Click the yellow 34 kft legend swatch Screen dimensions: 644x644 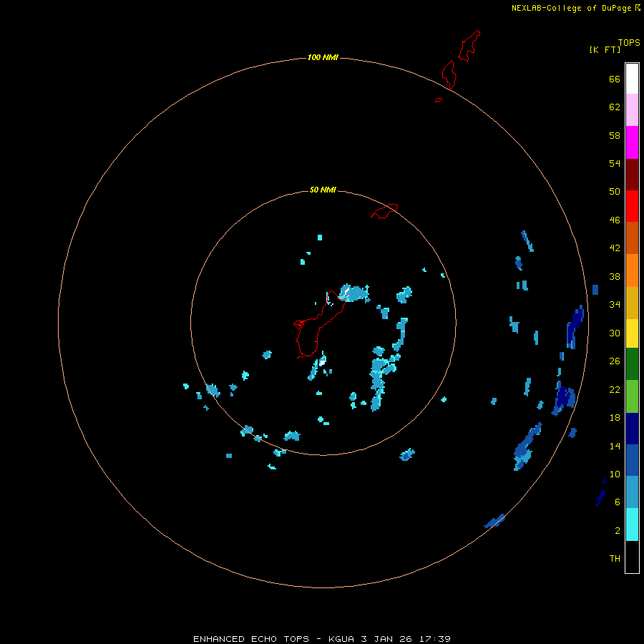tap(632, 333)
